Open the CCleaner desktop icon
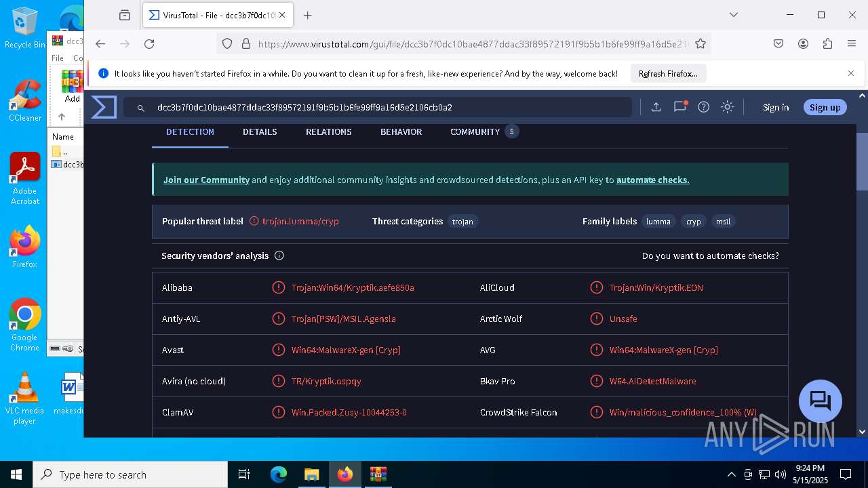The height and width of the screenshot is (488, 868). [x=24, y=100]
